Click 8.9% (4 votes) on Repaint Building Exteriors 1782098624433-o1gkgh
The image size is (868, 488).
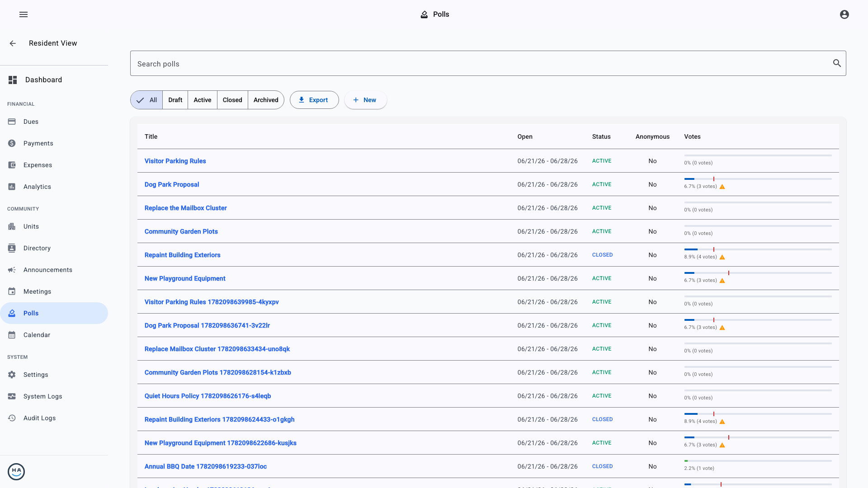click(x=700, y=421)
